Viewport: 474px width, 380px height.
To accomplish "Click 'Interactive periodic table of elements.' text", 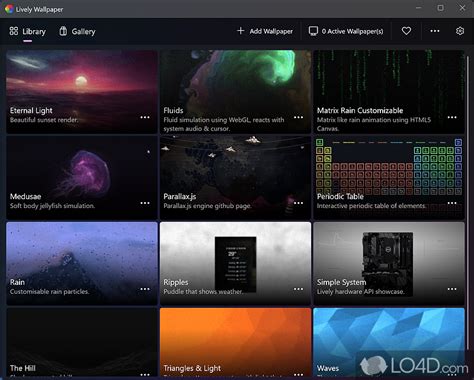I will click(x=371, y=206).
